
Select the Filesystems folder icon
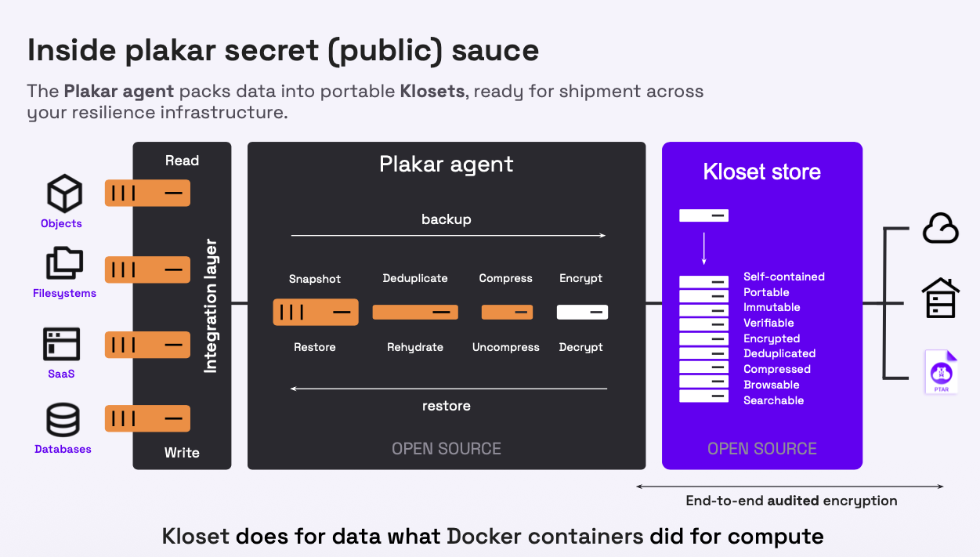click(x=64, y=263)
